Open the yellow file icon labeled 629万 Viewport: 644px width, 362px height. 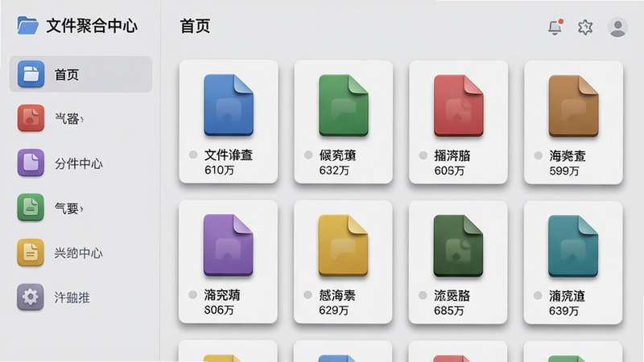(343, 245)
